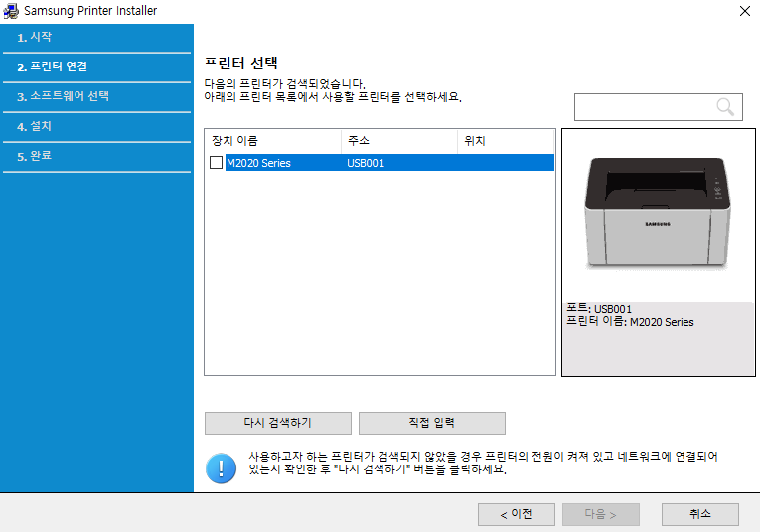Image resolution: width=760 pixels, height=532 pixels.
Task: Cancel installation with the 취소 button
Action: (700, 514)
